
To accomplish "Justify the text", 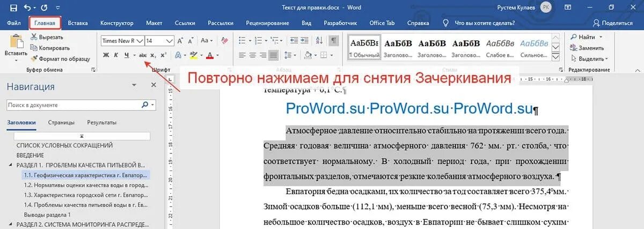I will (x=274, y=55).
